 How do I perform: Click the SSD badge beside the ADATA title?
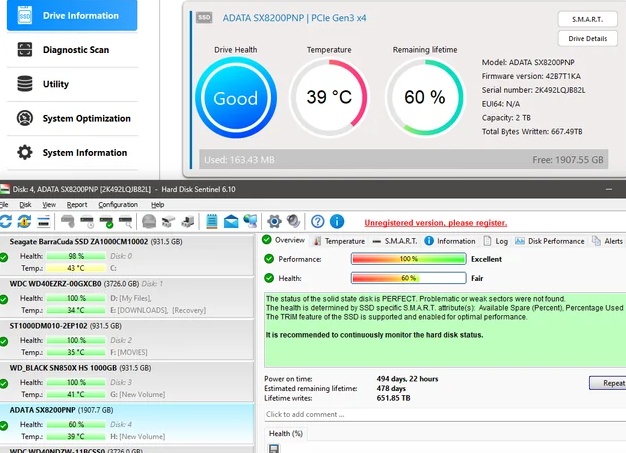click(204, 18)
